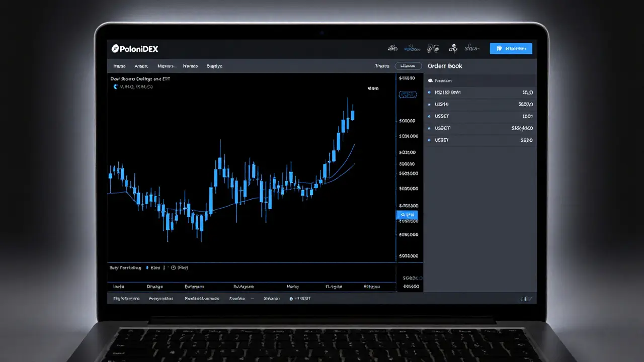Click the blue-colored text icon in header
The image size is (644, 362).
pos(413,49)
